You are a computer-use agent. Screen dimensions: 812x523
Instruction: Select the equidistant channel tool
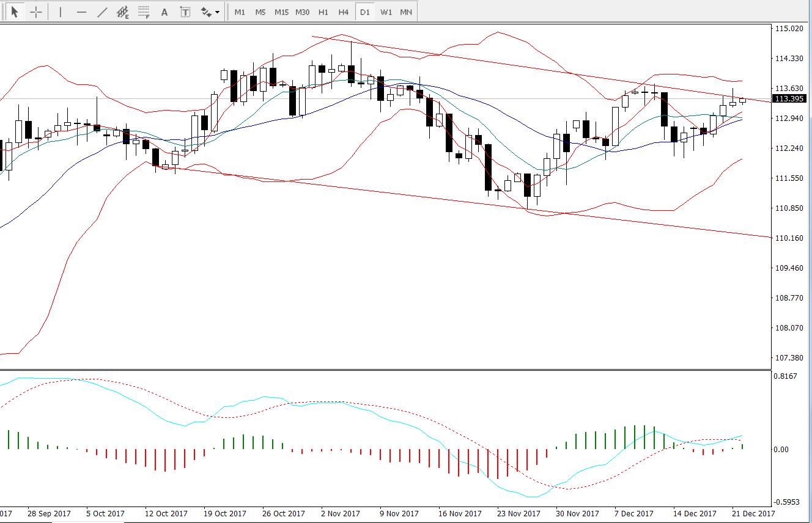coord(123,12)
